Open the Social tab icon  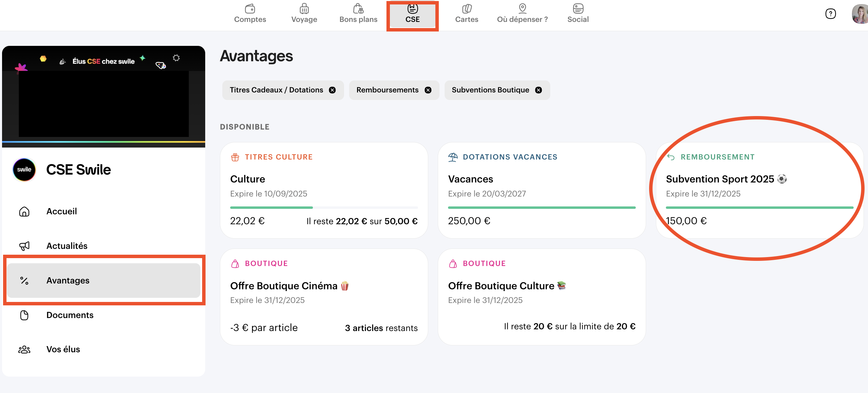pyautogui.click(x=578, y=9)
